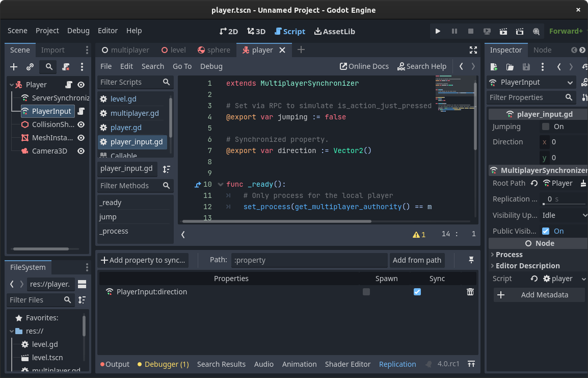Open the Debugger (1) bottom panel

(x=163, y=364)
